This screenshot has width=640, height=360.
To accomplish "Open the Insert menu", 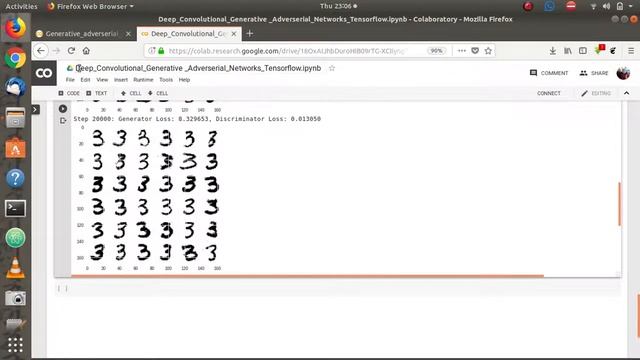I will 121,80.
